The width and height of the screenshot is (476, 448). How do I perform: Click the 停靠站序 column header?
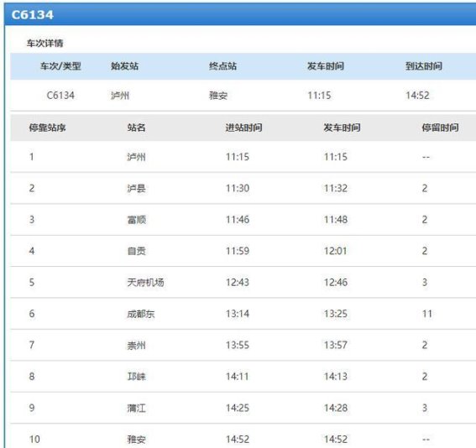tap(47, 128)
